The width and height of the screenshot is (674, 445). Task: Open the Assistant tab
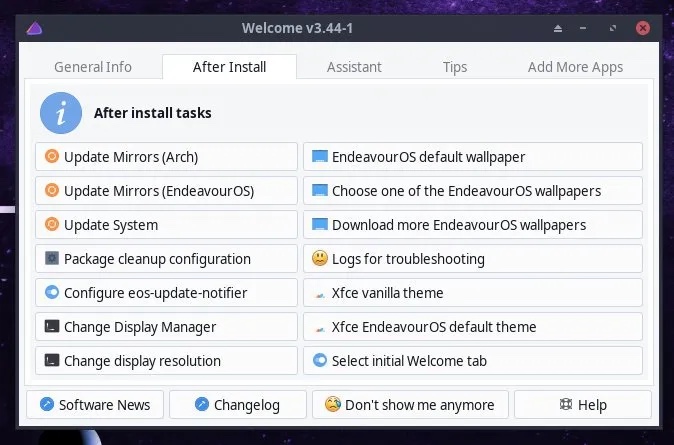coord(354,67)
